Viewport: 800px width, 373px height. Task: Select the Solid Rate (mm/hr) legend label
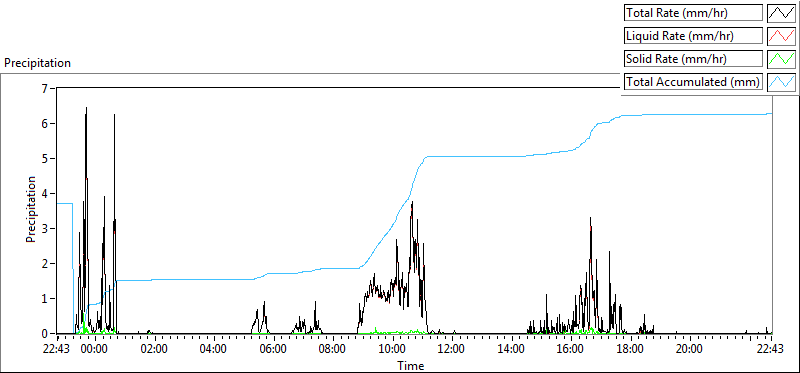pos(694,59)
